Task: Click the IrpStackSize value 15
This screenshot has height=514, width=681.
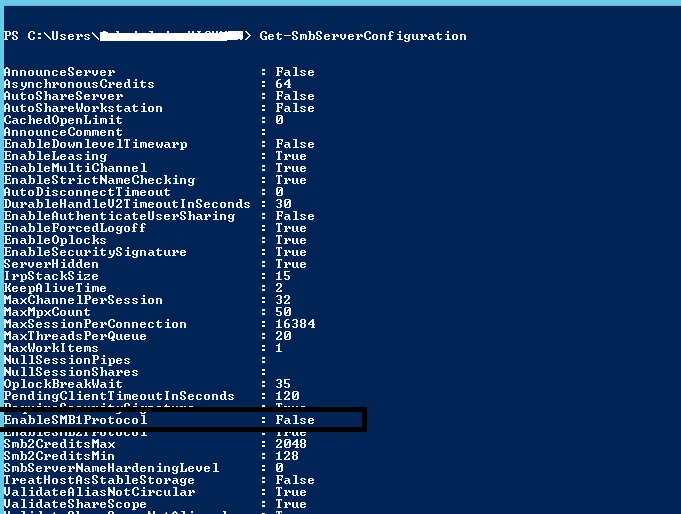Action: [x=283, y=276]
